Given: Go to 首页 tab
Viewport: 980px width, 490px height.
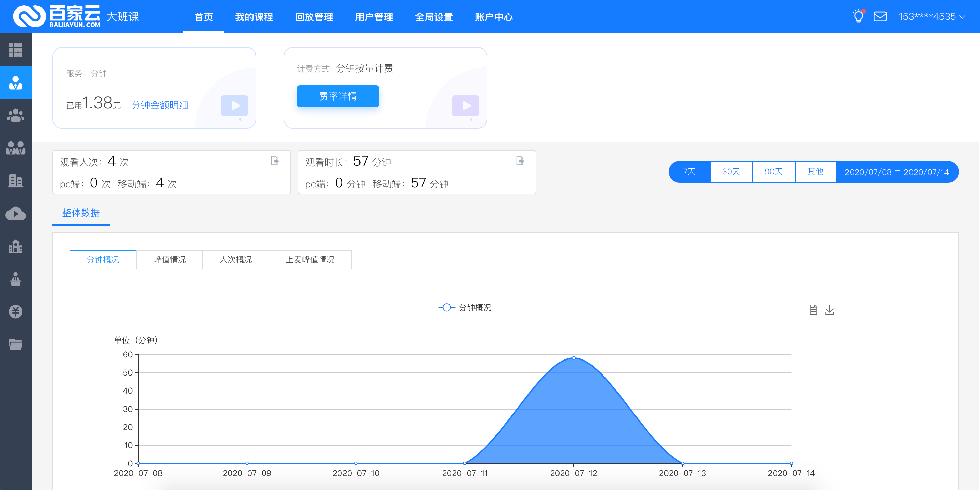Looking at the screenshot, I should (203, 17).
